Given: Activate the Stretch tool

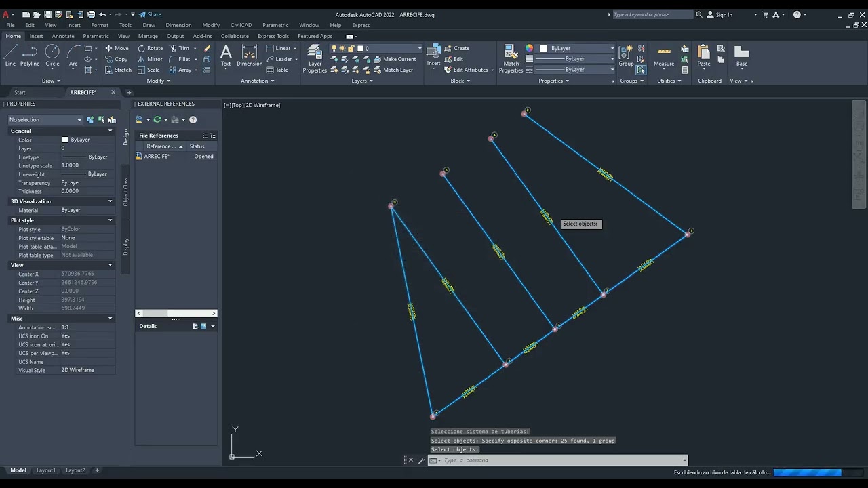Looking at the screenshot, I should [x=118, y=70].
